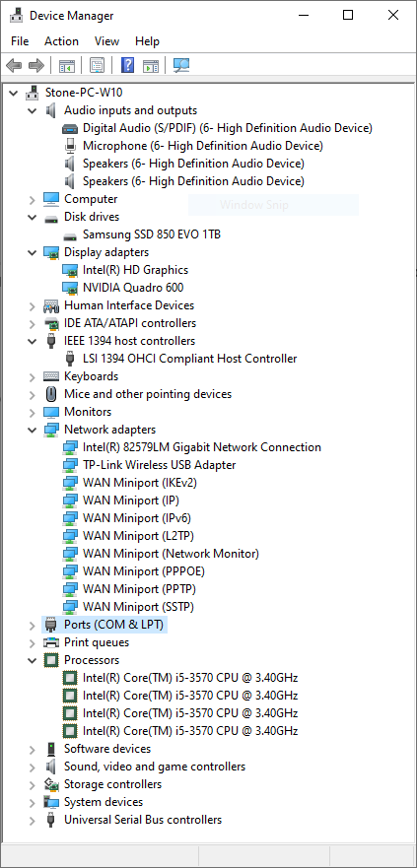Click the action pane toolbar icon with green arrow
Screen dimensions: 417x868
tap(151, 65)
